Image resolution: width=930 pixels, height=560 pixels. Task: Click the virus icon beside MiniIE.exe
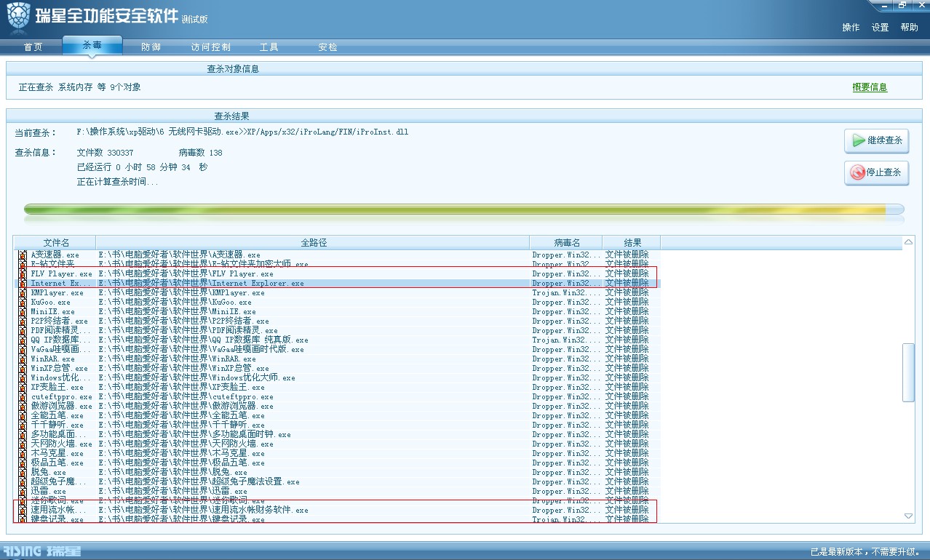tap(23, 312)
